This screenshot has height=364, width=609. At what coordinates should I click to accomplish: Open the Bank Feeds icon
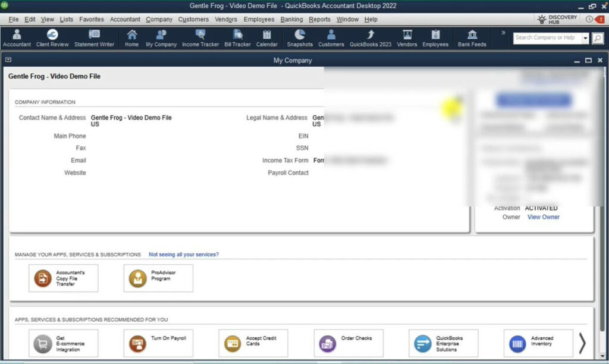(x=472, y=37)
